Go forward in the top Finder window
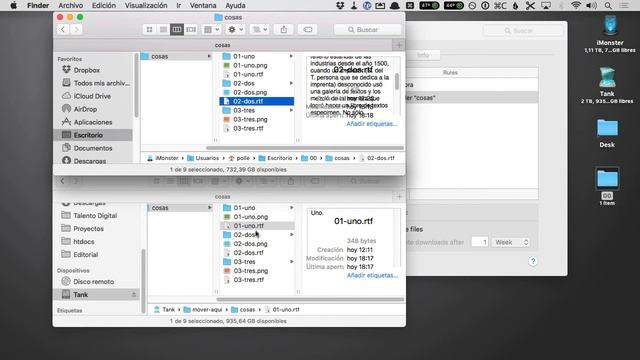This screenshot has width=640, height=360. point(76,29)
